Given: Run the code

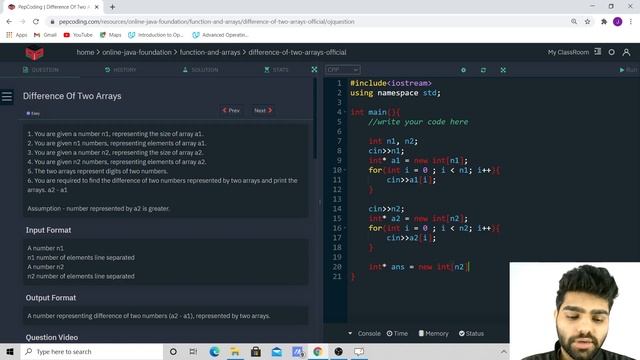Looking at the screenshot, I should pyautogui.click(x=628, y=70).
